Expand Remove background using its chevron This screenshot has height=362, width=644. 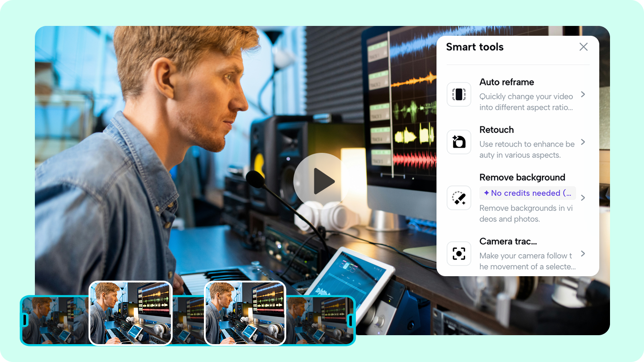coord(583,198)
